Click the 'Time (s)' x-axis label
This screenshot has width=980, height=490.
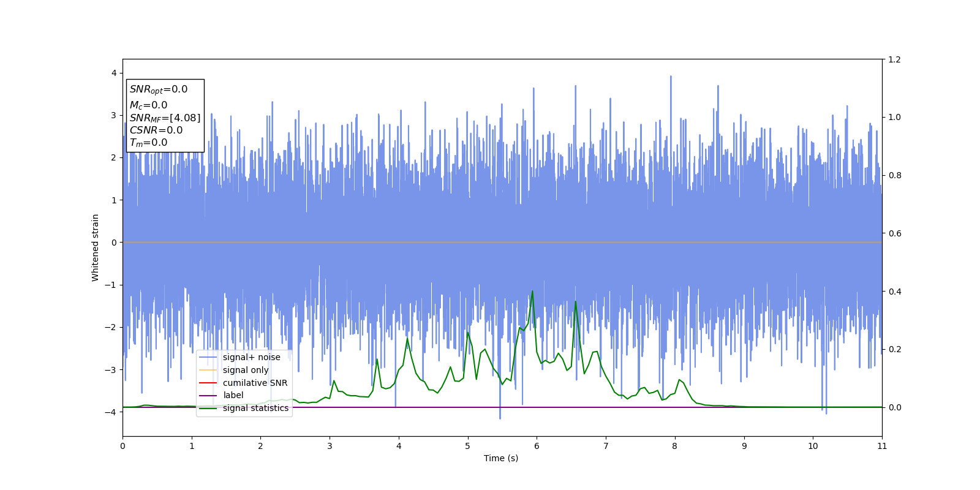501,458
